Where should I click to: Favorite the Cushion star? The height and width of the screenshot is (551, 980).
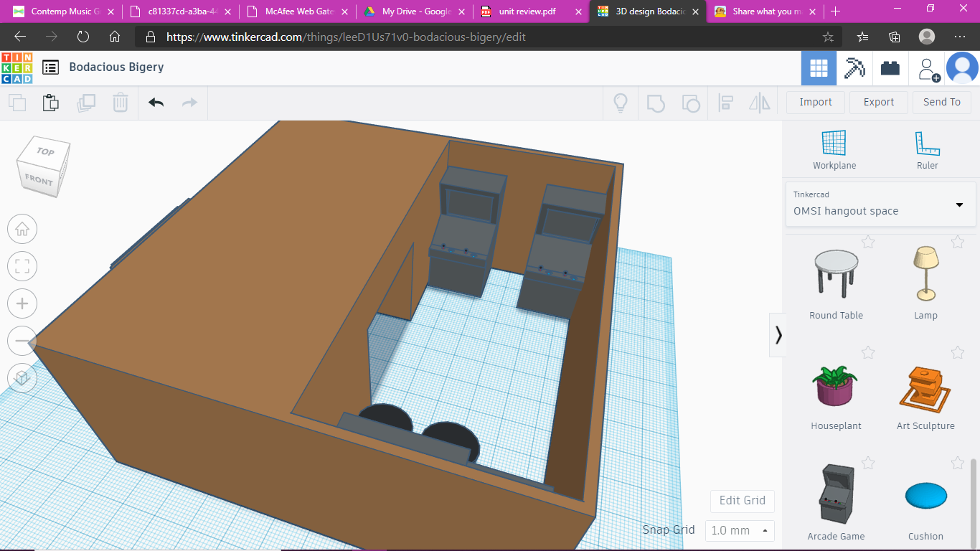(x=958, y=463)
